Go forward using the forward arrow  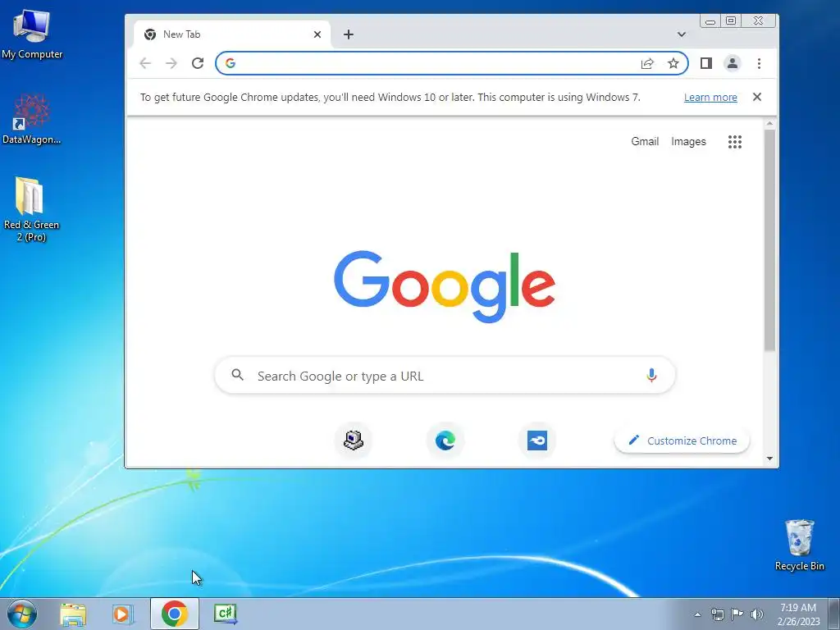coord(171,63)
